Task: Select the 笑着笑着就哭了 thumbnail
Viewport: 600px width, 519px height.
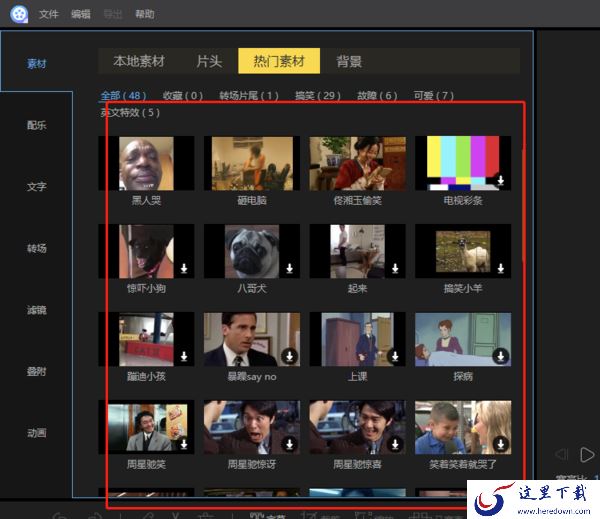Action: [463, 428]
